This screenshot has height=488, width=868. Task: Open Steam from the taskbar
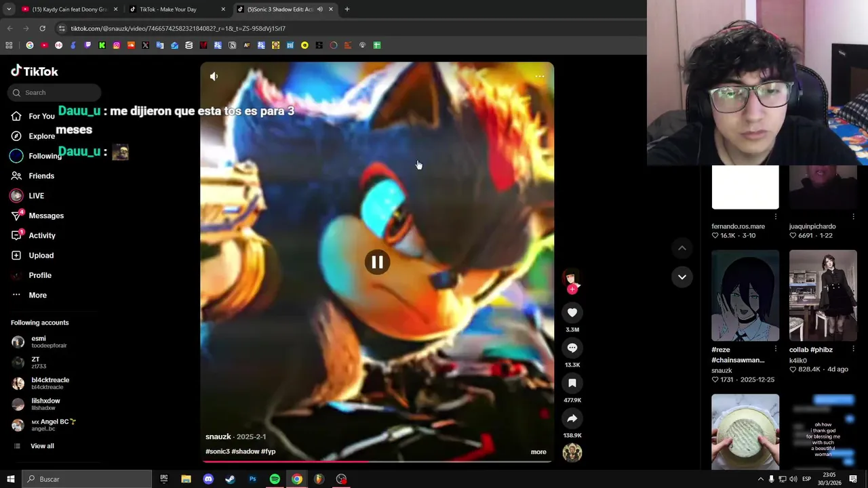(230, 479)
